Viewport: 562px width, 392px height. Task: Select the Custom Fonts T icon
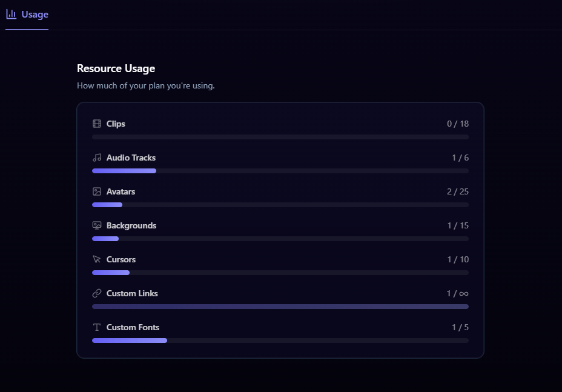(x=96, y=327)
